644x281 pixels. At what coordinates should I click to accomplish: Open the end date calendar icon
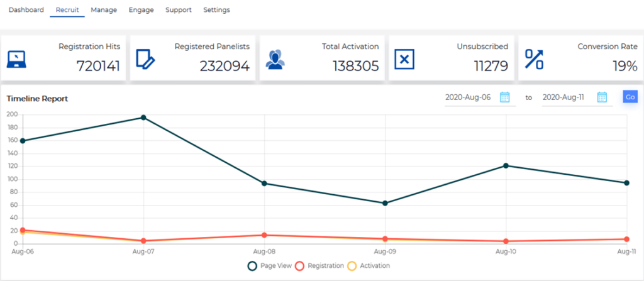tap(602, 97)
